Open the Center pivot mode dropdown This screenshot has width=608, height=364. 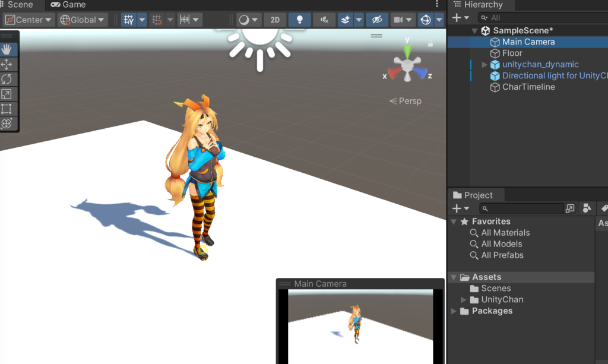pyautogui.click(x=28, y=20)
